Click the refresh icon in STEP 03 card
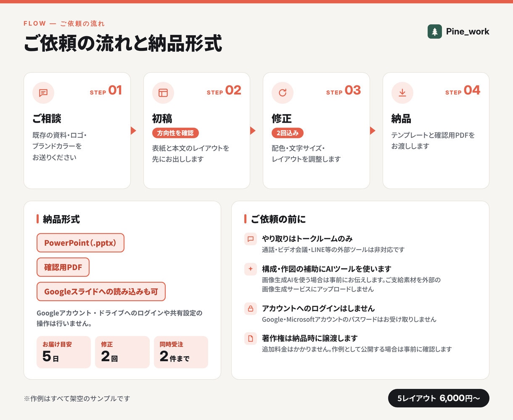The image size is (513, 420). click(x=283, y=93)
